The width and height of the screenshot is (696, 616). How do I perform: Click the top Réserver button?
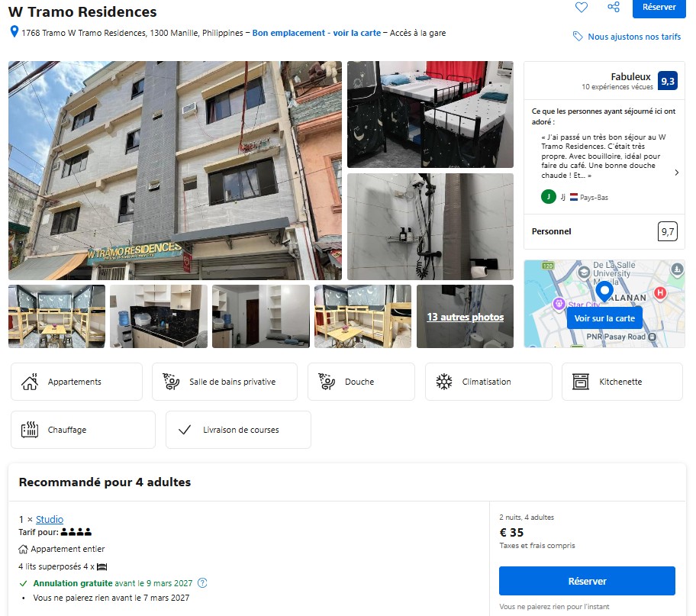coord(659,8)
